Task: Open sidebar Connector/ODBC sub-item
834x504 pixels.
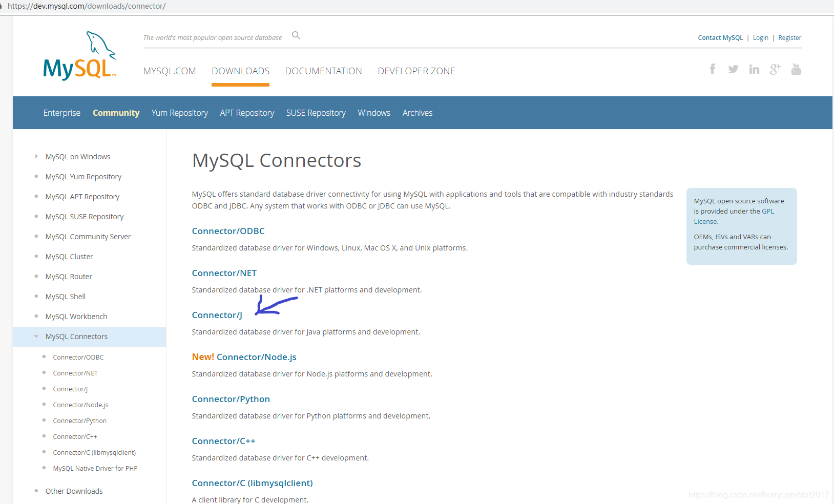Action: (78, 358)
